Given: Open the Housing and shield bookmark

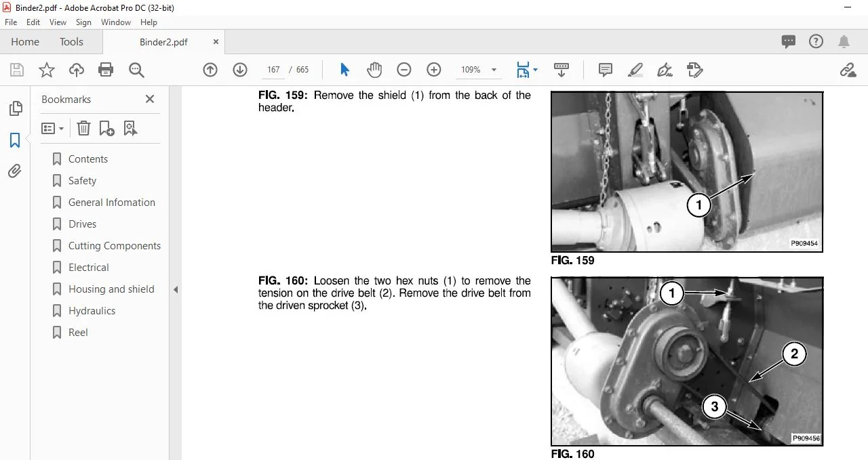Looking at the screenshot, I should pos(111,289).
